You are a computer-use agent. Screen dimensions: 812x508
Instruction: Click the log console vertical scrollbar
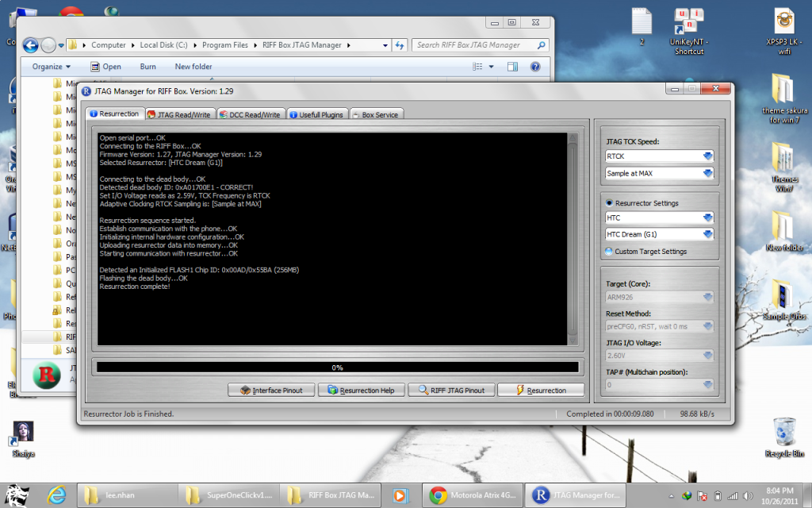tap(573, 239)
